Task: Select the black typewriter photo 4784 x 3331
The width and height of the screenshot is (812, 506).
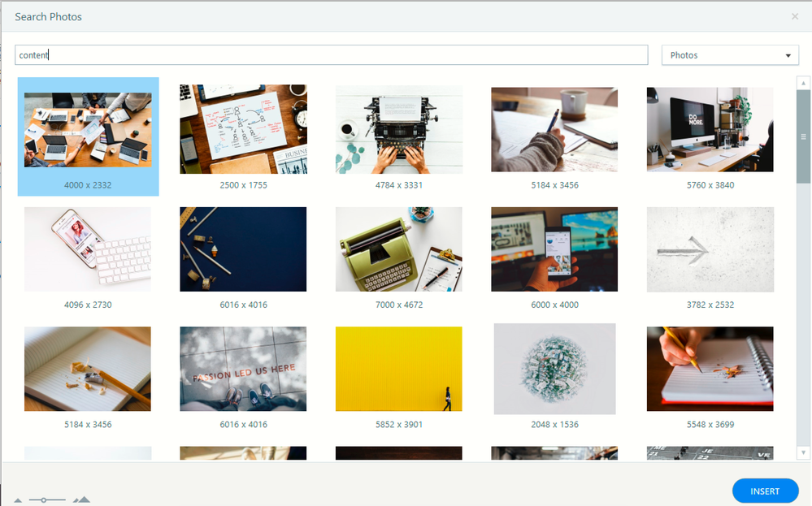Action: click(399, 129)
